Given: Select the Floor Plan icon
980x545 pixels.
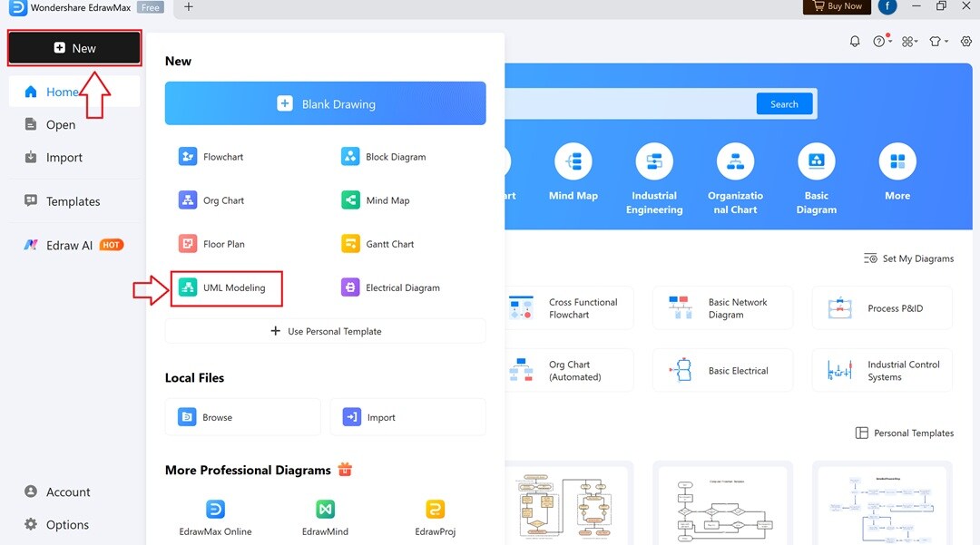Looking at the screenshot, I should point(188,243).
